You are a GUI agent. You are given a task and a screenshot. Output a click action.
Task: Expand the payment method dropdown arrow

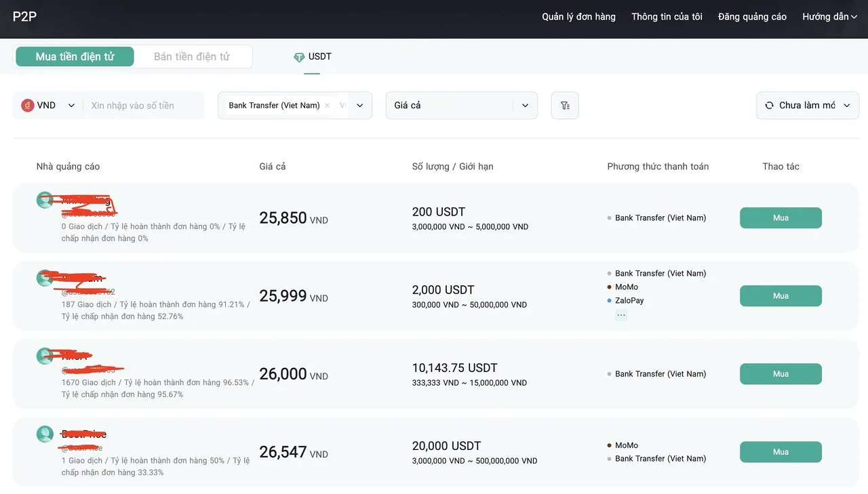[360, 106]
